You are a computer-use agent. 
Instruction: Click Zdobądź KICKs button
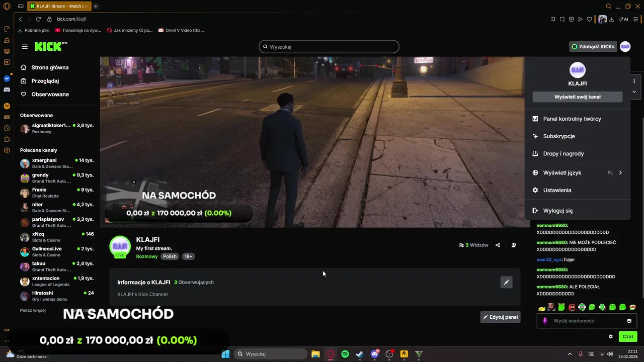[x=593, y=47]
